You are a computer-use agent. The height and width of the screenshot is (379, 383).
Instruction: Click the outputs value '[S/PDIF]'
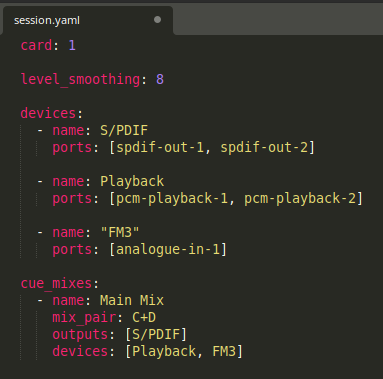point(156,334)
